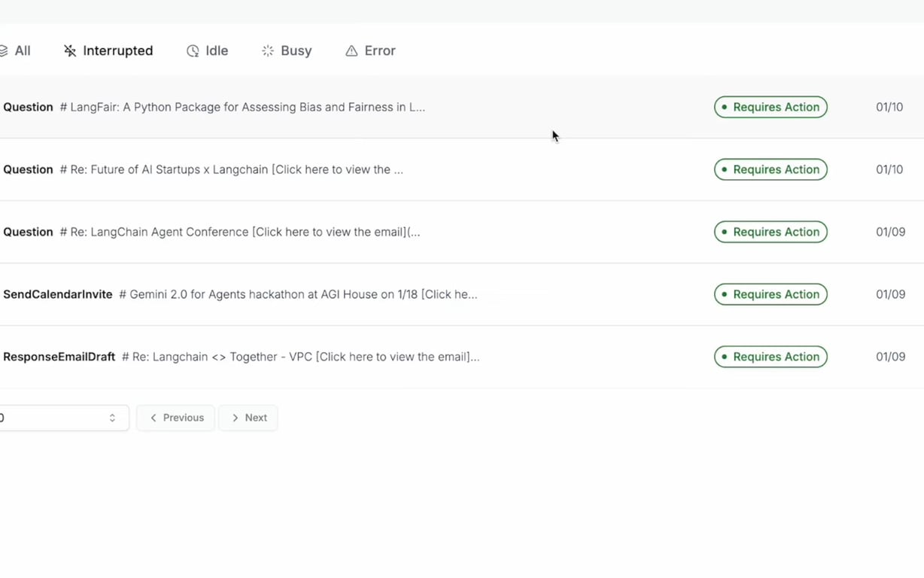Click the Interrupted tab icon
The height and width of the screenshot is (578, 924).
(70, 50)
